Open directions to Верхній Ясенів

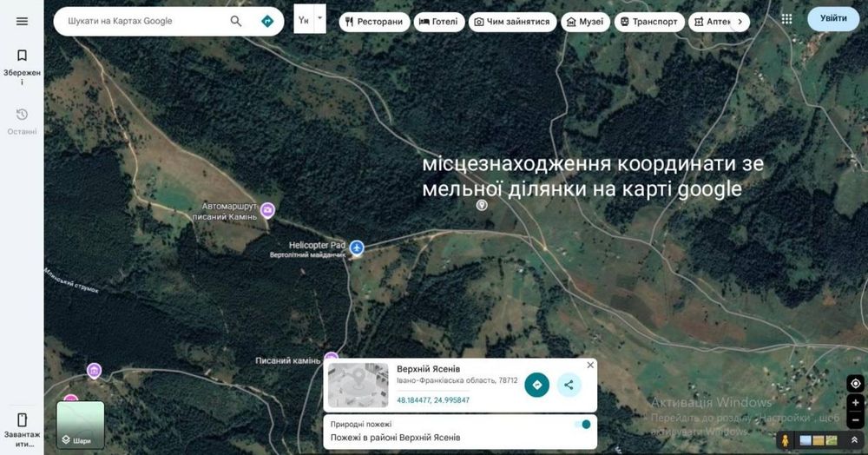(x=537, y=385)
